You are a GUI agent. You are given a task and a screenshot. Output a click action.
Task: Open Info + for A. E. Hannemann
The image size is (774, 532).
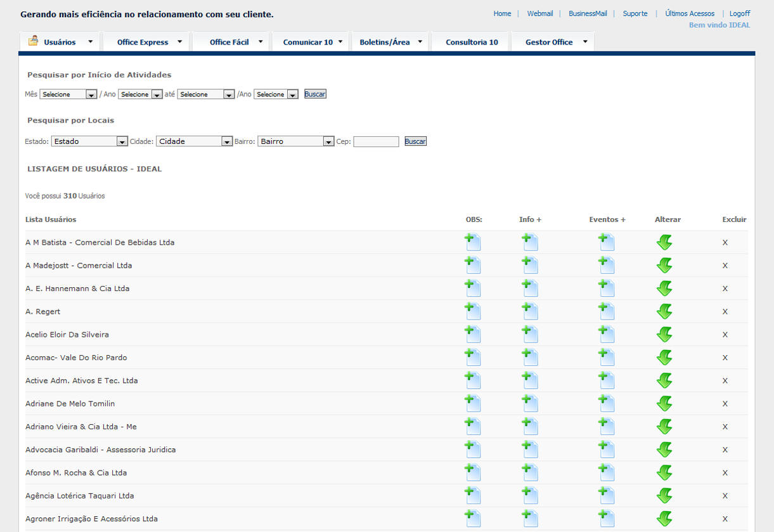(530, 289)
